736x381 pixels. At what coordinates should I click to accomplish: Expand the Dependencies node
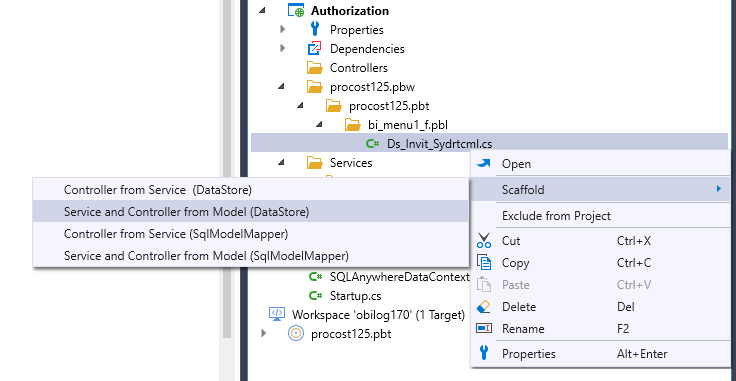(283, 48)
